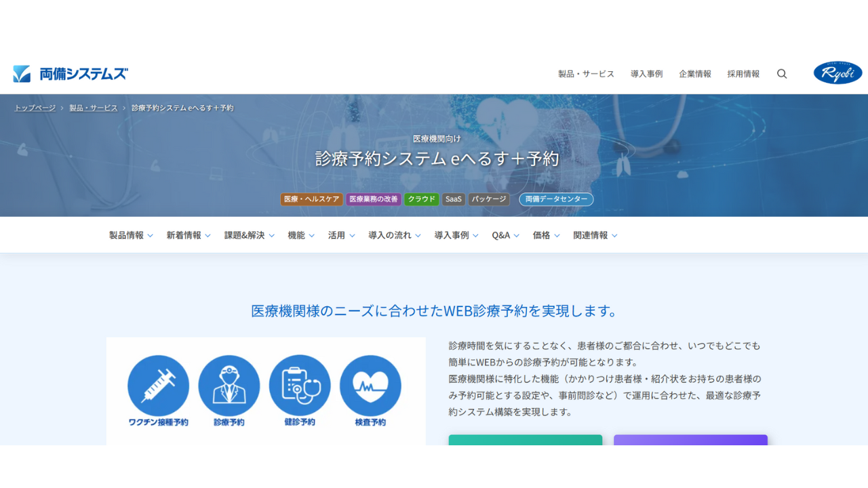Expand the 課題&解決 submenu
868x488 pixels.
[x=250, y=235]
